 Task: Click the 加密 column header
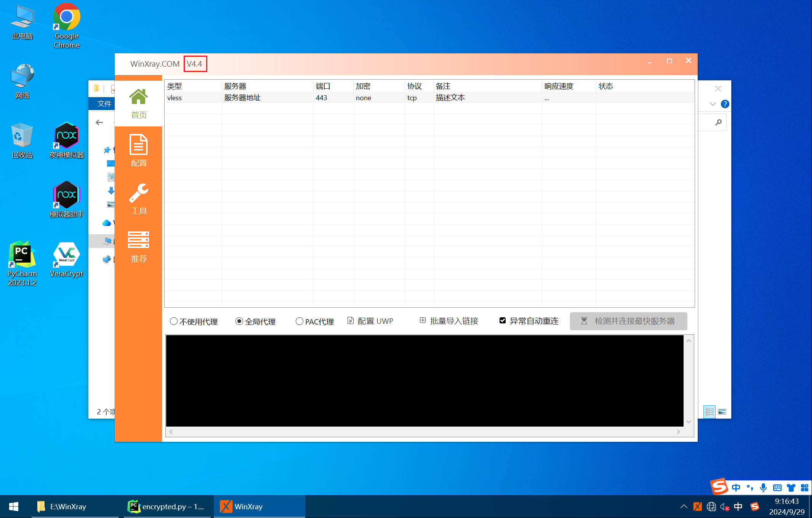pyautogui.click(x=379, y=86)
